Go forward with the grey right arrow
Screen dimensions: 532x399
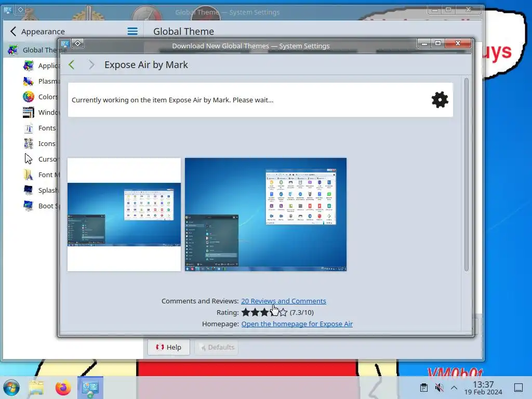(x=91, y=64)
